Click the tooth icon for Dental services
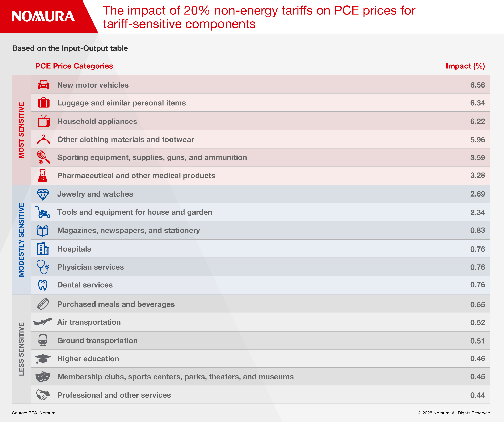Screen dimensions: 504x422 coord(43,285)
